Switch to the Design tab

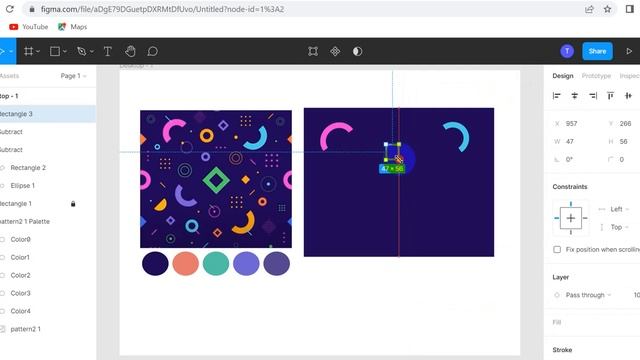tap(563, 76)
